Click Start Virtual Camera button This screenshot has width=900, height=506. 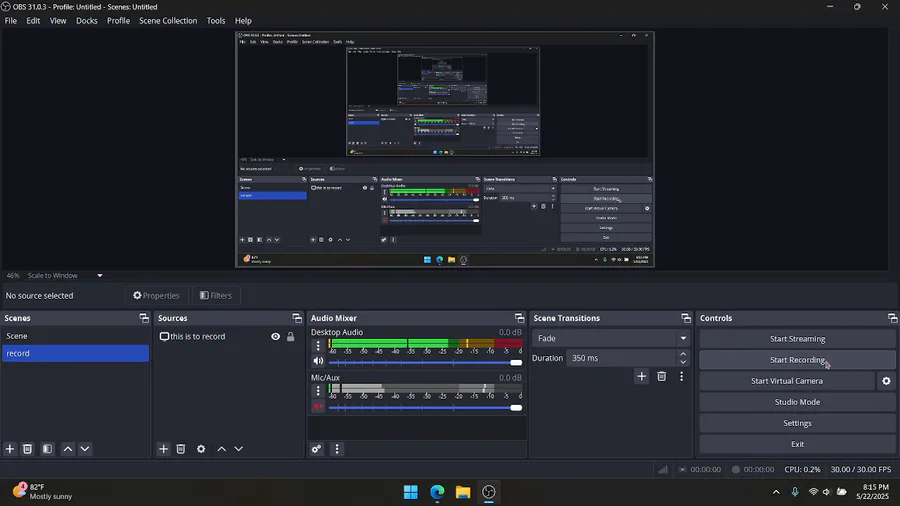tap(787, 381)
